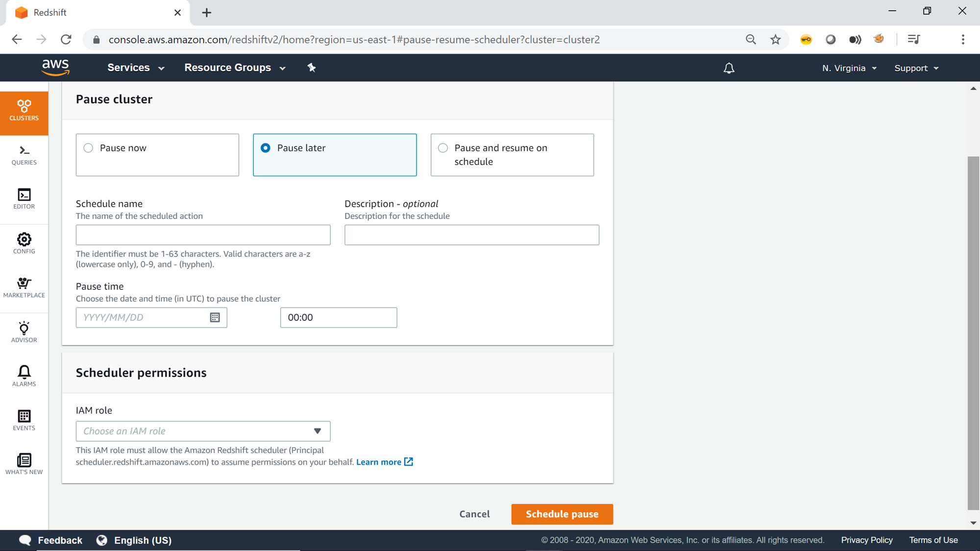The height and width of the screenshot is (551, 980).
Task: Click the Schedule pause button
Action: click(562, 514)
